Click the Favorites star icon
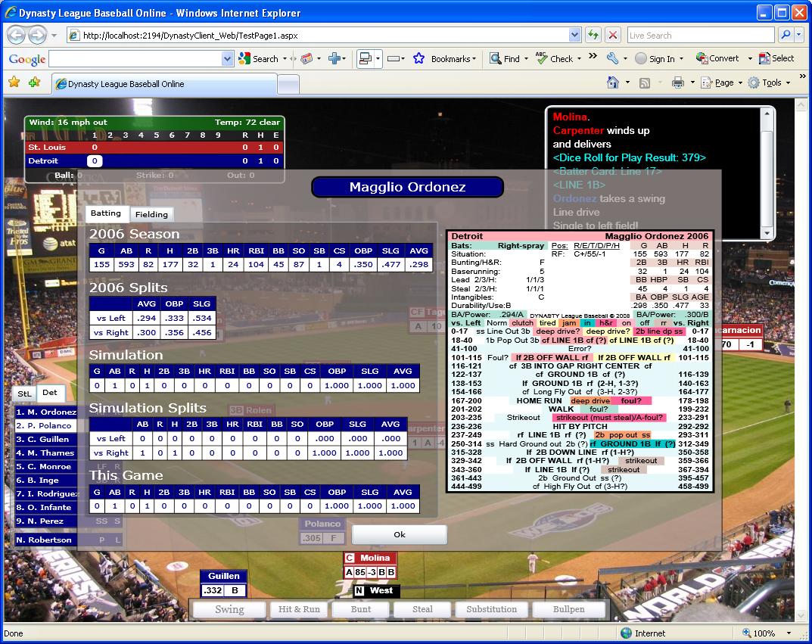 click(x=14, y=82)
